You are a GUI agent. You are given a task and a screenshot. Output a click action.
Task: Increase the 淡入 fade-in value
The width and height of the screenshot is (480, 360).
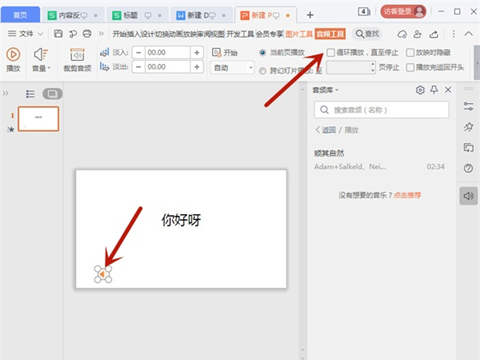pos(197,53)
